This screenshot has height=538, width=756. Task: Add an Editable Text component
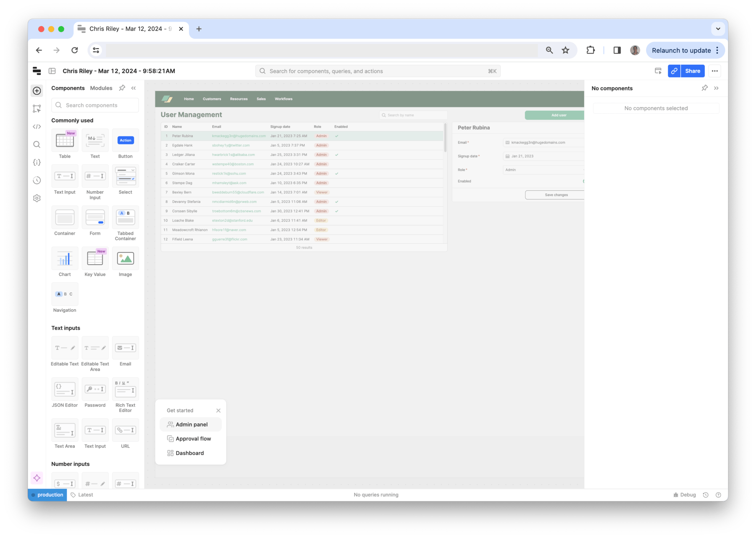(65, 352)
